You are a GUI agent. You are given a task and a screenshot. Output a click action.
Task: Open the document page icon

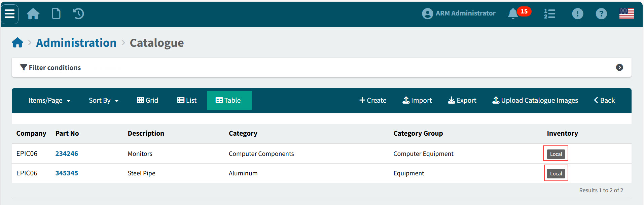56,14
